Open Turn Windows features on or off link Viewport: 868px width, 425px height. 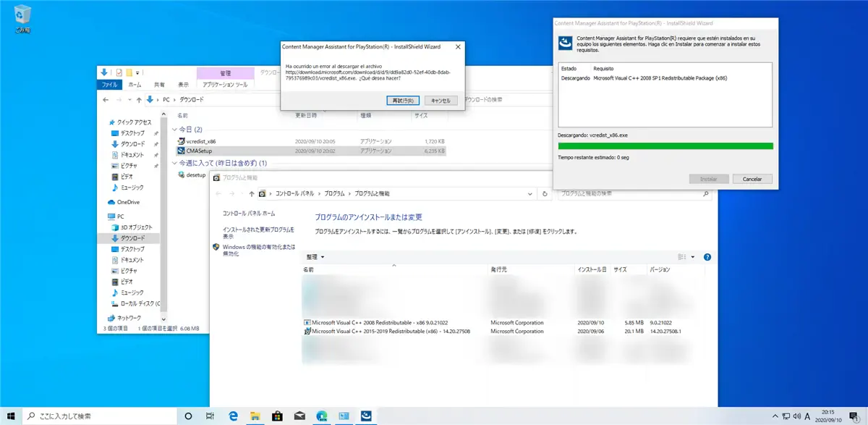pos(259,251)
